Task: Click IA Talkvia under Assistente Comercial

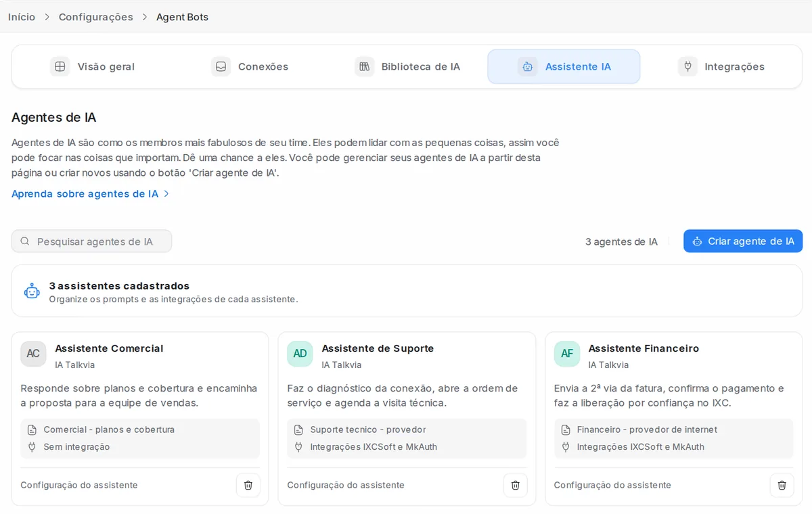Action: pyautogui.click(x=74, y=365)
